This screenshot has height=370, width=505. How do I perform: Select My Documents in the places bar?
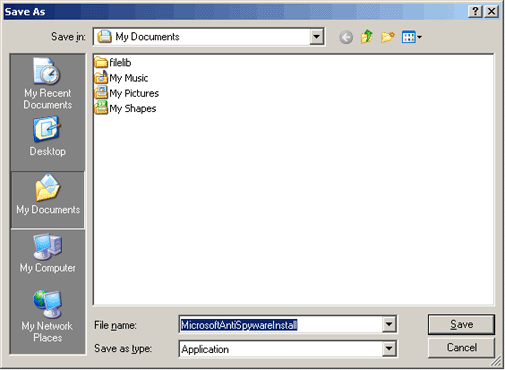(x=48, y=200)
